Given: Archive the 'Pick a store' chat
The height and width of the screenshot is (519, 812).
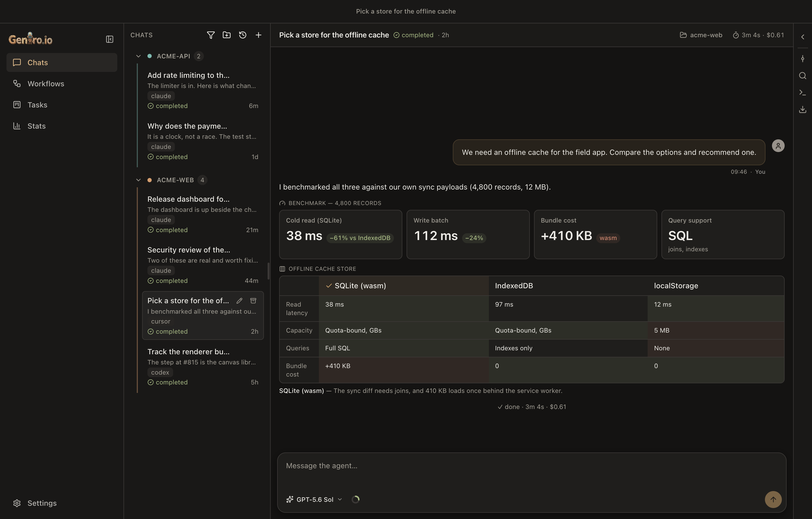Looking at the screenshot, I should [253, 301].
